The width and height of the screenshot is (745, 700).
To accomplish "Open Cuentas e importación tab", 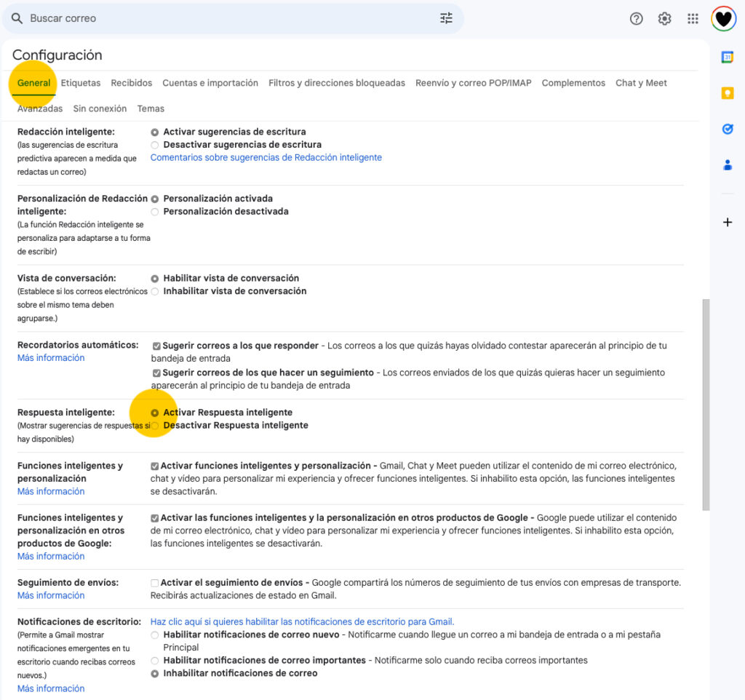I will (210, 83).
